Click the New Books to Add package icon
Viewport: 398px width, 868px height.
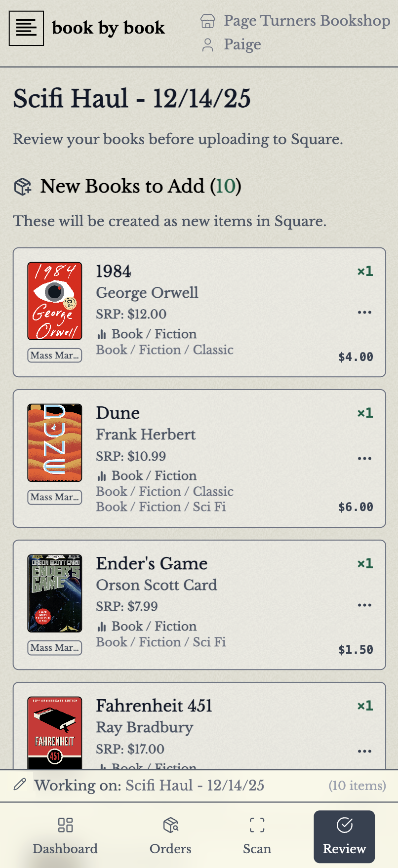coord(22,186)
